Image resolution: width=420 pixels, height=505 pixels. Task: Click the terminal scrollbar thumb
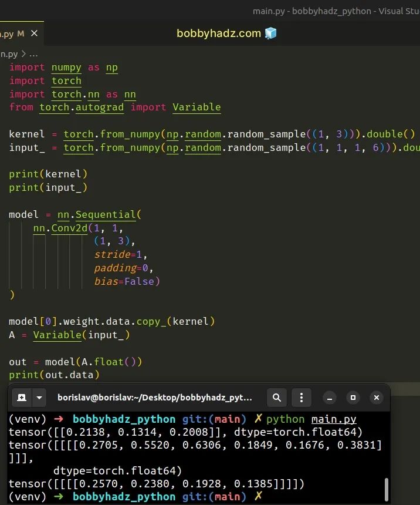pyautogui.click(x=387, y=490)
